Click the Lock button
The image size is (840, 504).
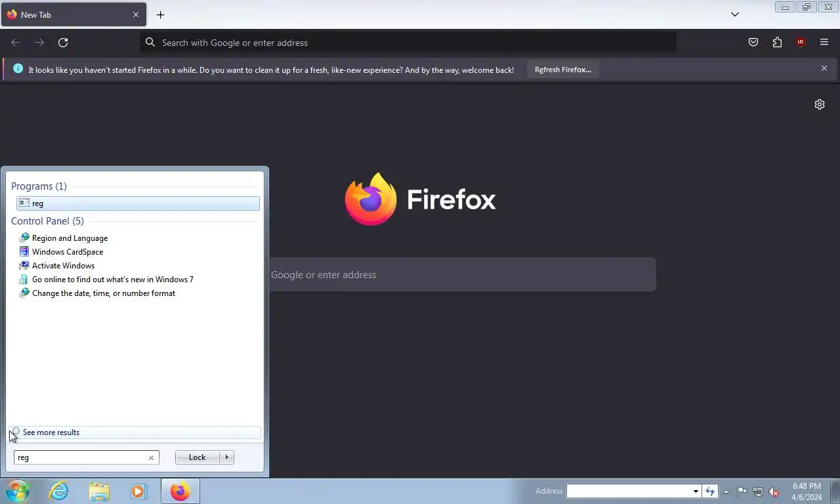[197, 457]
